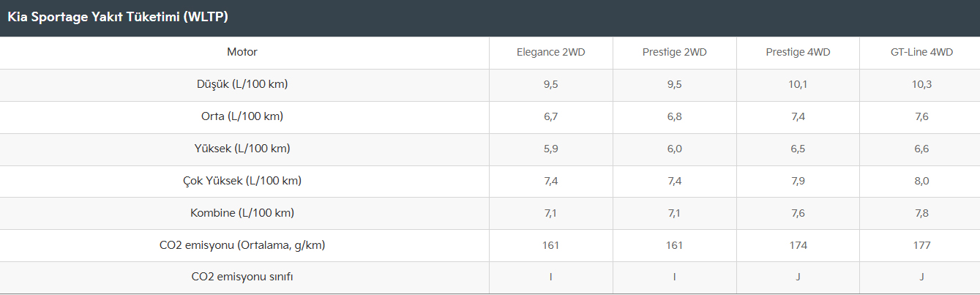980x295 pixels.
Task: Click the 174 CO2 emission value
Action: [x=798, y=245]
